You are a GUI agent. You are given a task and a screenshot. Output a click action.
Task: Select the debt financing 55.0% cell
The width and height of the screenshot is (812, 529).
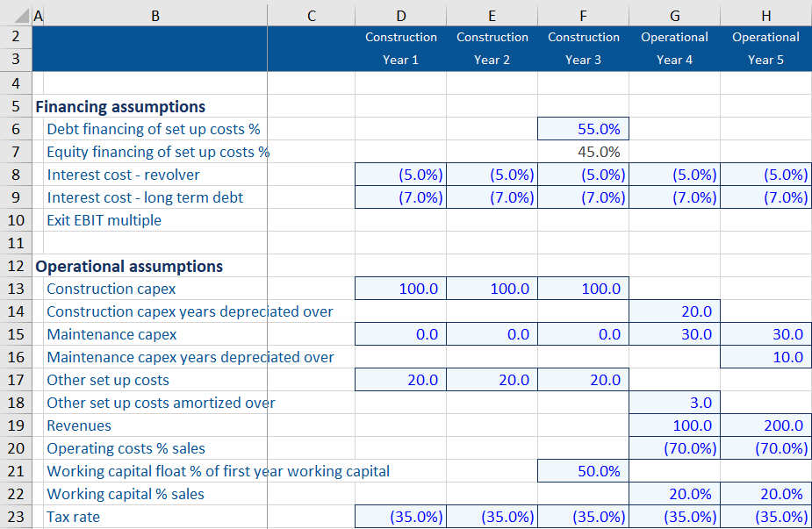[583, 129]
